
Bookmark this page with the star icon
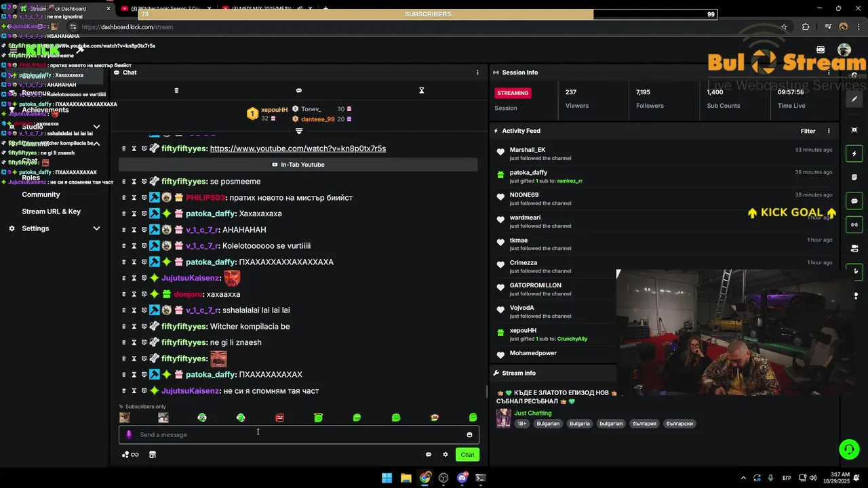[x=784, y=27]
